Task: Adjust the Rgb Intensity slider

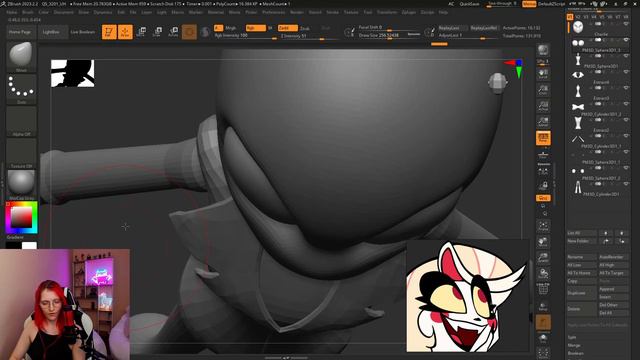Action: coord(246,36)
